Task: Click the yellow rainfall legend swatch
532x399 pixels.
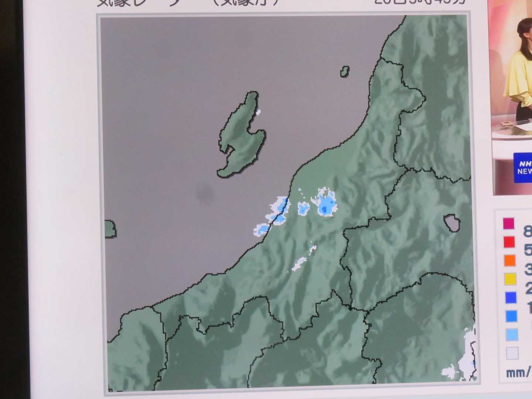Action: [510, 279]
